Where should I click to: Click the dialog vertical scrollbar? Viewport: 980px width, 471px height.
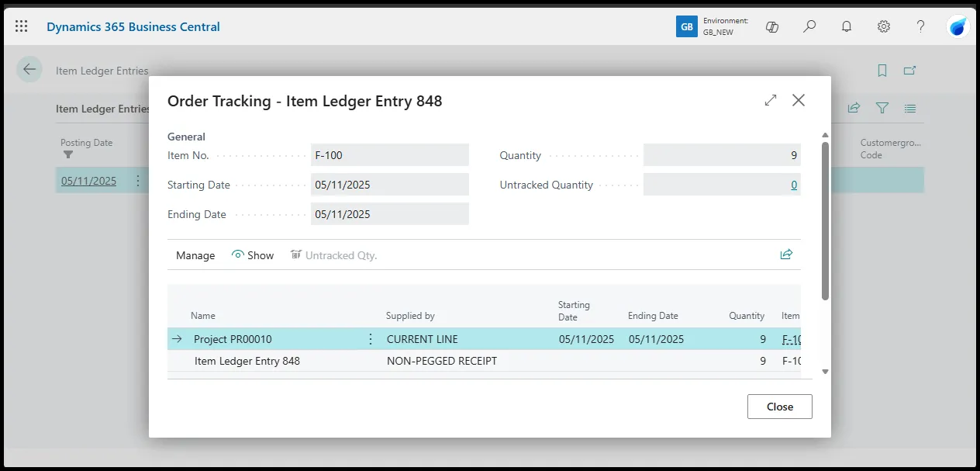[x=826, y=220]
